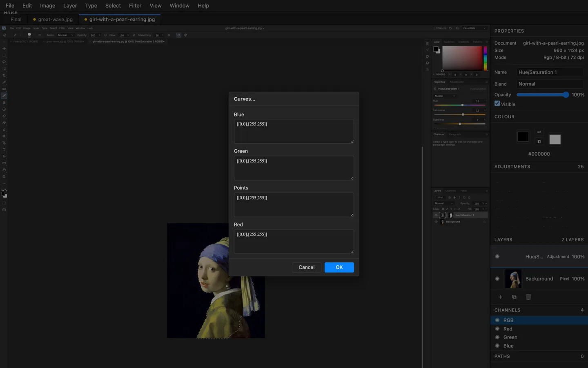Screen dimensions: 588x368
Task: Open the Blend mode Normal field
Action: click(550, 84)
